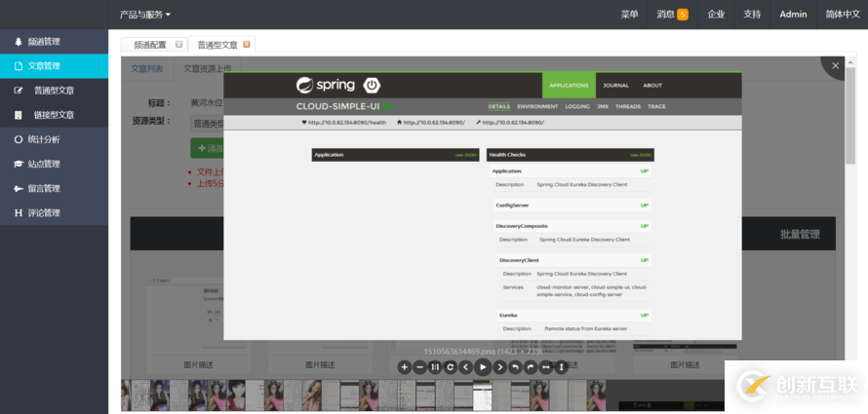
Task: Switch to the 文章资源上传 sub-tab
Action: [x=208, y=68]
